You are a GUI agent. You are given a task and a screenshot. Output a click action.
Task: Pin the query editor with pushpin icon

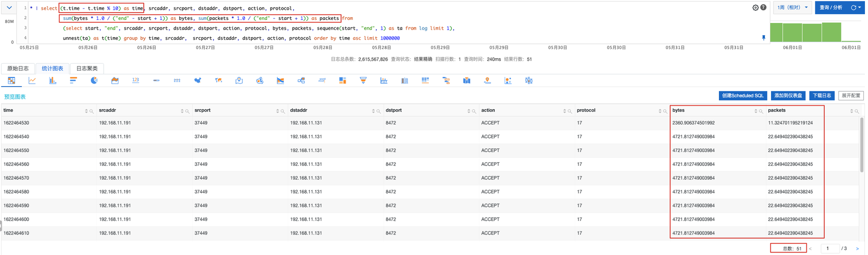(764, 38)
